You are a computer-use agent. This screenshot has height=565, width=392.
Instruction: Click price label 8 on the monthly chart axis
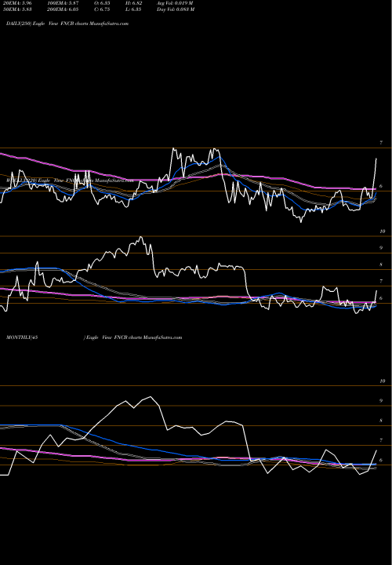tap(381, 421)
